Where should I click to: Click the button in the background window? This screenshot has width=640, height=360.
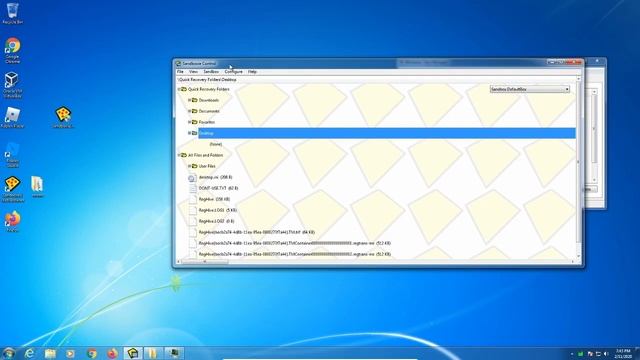coord(591,189)
